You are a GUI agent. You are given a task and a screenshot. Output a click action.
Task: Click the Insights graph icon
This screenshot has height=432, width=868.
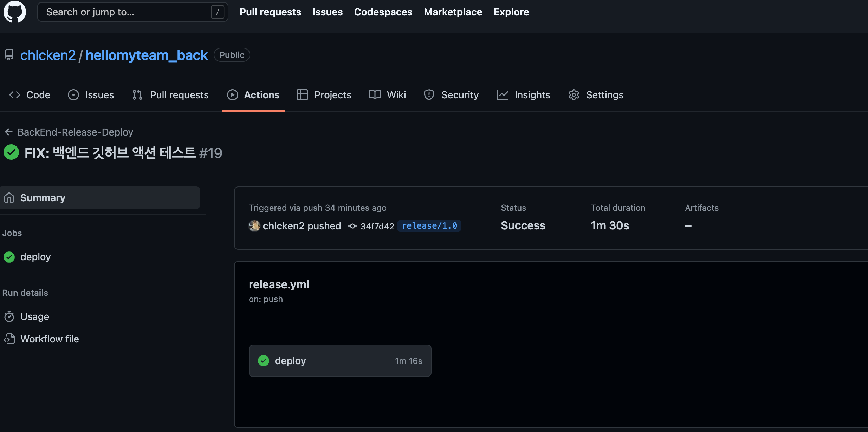pyautogui.click(x=502, y=95)
